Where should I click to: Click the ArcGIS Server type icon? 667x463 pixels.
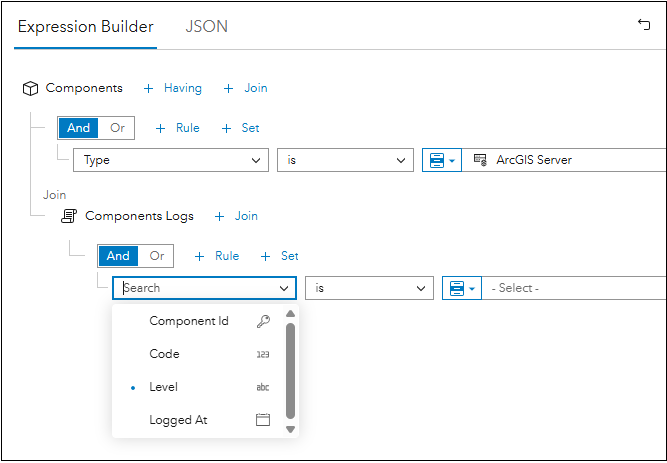coord(480,160)
